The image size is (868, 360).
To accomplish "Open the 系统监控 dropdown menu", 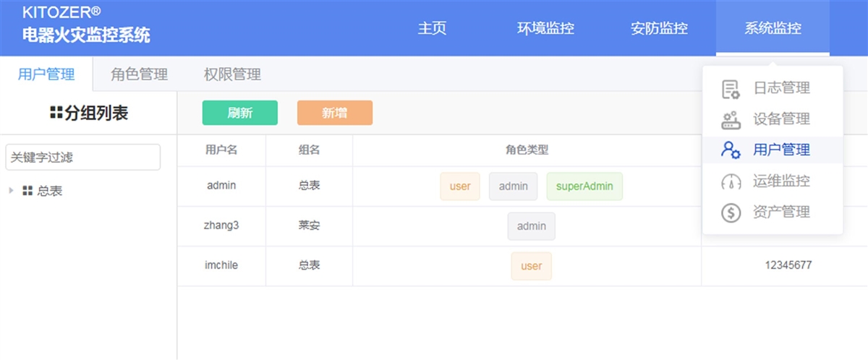I will point(773,29).
